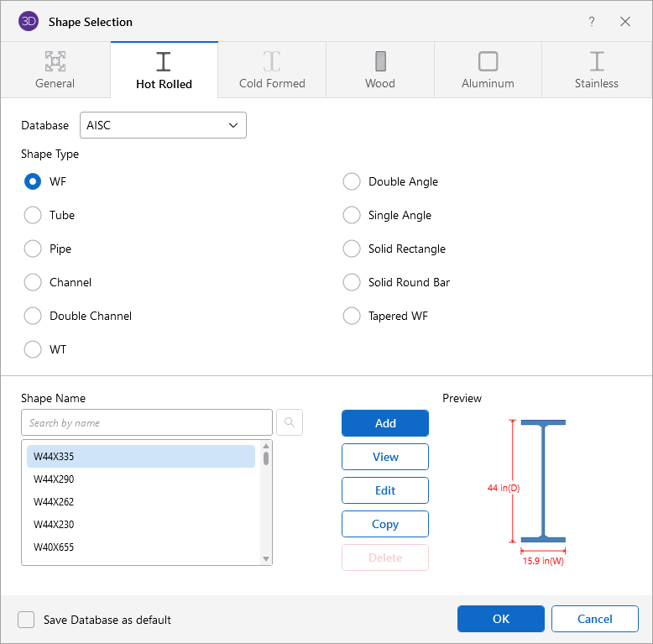Switch to the Stainless tab icon

click(x=597, y=61)
